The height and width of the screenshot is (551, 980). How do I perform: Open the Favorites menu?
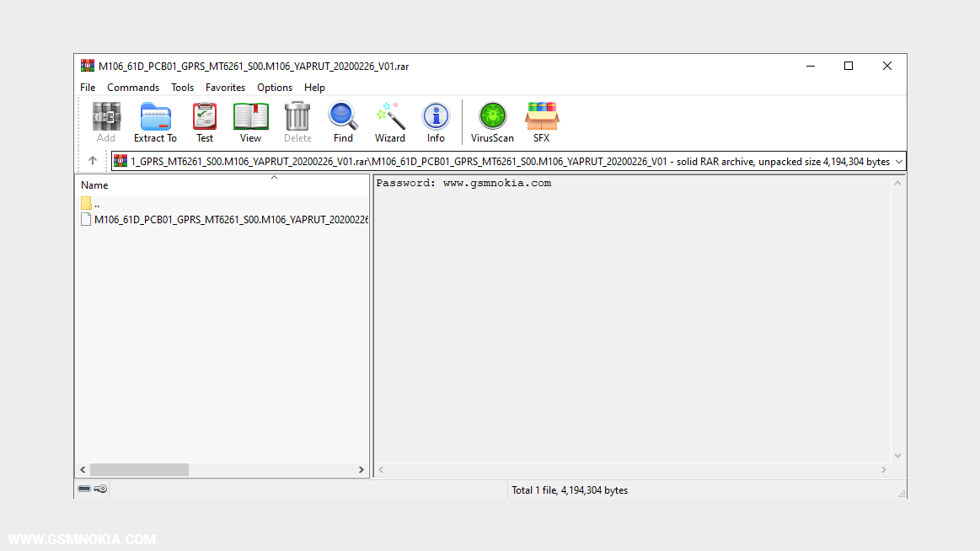pos(226,88)
